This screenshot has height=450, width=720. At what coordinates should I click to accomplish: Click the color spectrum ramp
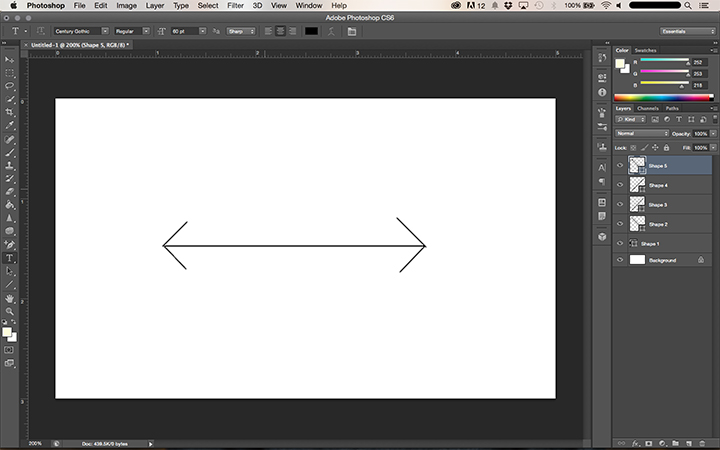(x=664, y=97)
